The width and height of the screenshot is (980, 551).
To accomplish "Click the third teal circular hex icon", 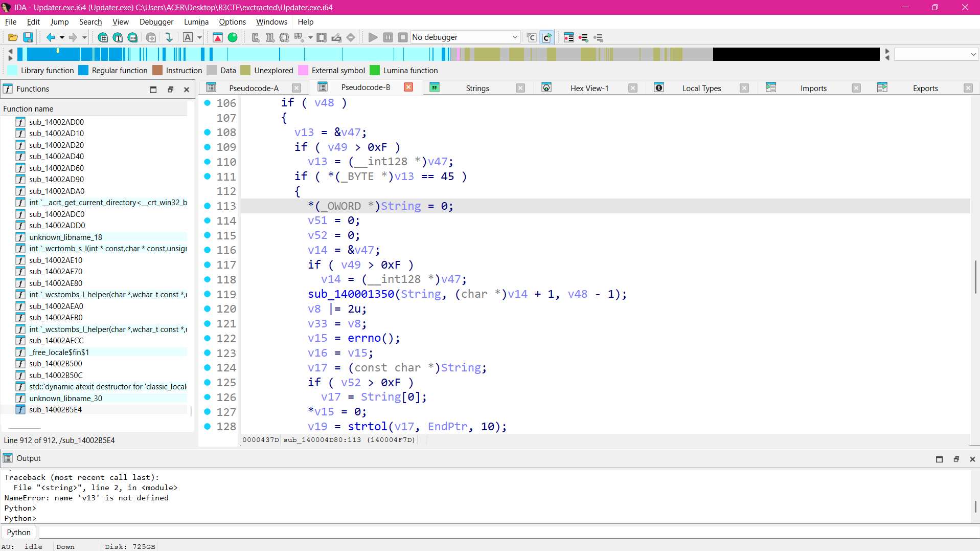I will click(132, 37).
